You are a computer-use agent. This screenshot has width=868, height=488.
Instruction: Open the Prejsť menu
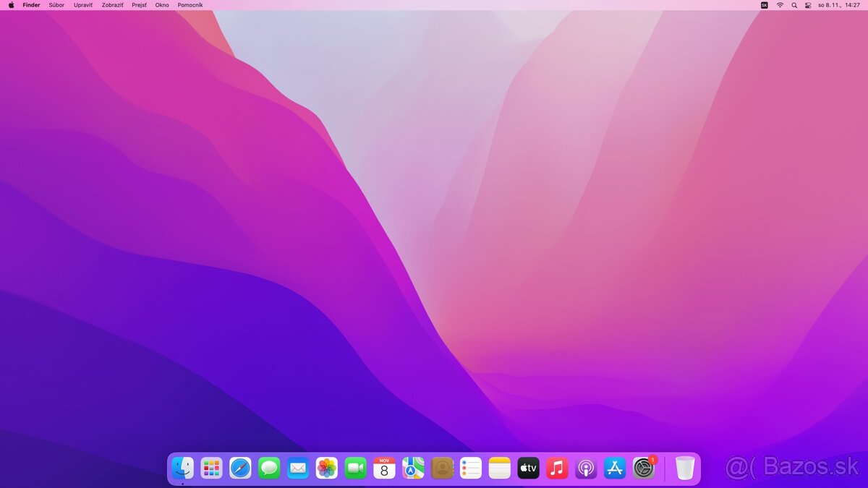pyautogui.click(x=138, y=5)
